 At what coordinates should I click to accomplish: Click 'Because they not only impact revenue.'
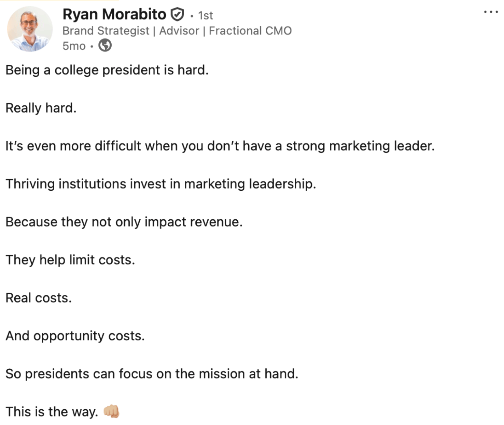point(124,222)
